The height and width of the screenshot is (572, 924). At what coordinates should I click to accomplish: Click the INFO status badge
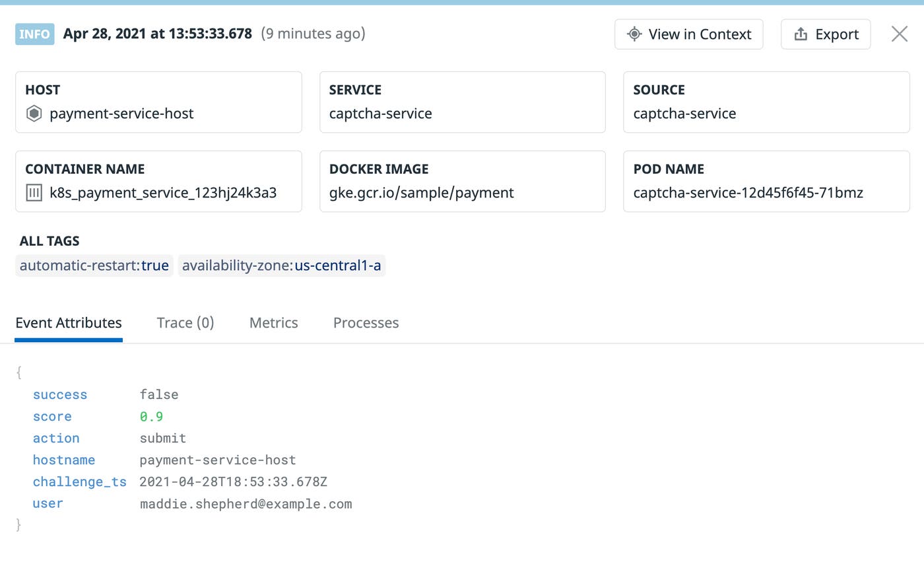click(x=34, y=34)
